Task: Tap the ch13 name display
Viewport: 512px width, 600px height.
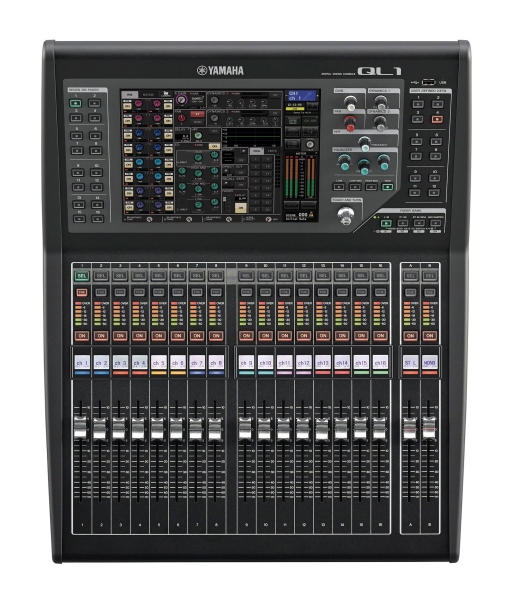Action: point(323,362)
